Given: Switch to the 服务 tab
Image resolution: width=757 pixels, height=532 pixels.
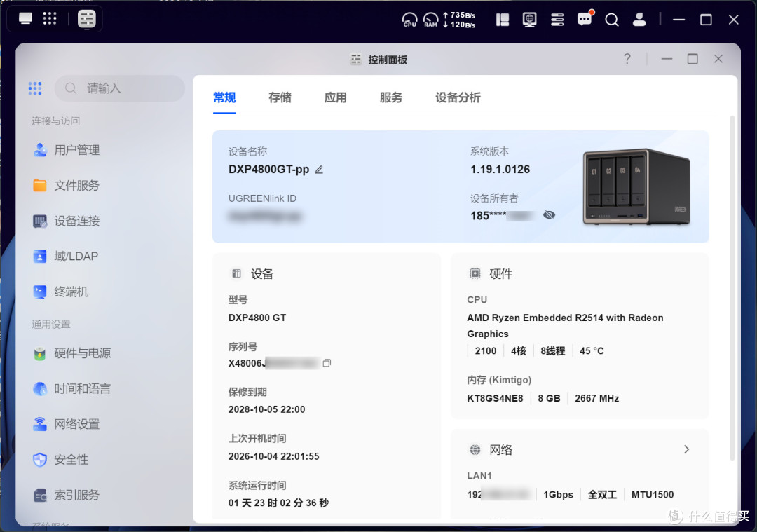Looking at the screenshot, I should coord(391,97).
